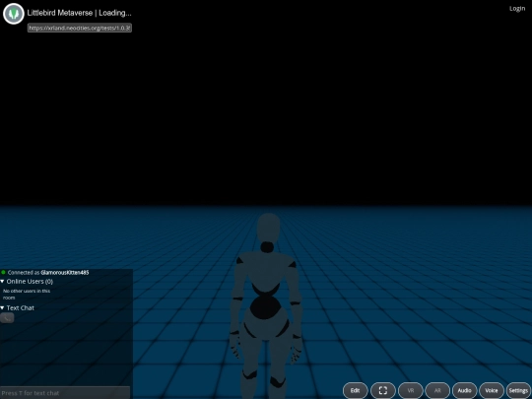The image size is (532, 399).
Task: Click the Littlebird bird logo icon
Action: pos(14,14)
